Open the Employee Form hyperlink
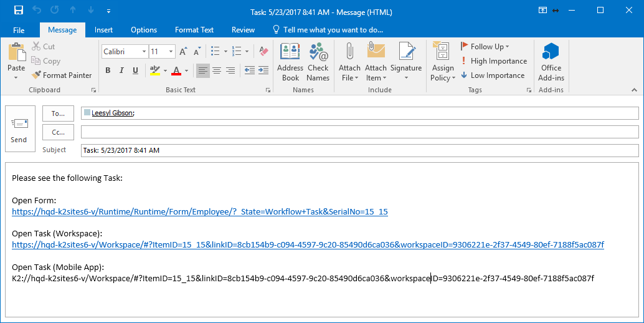644x323 pixels. pos(199,212)
